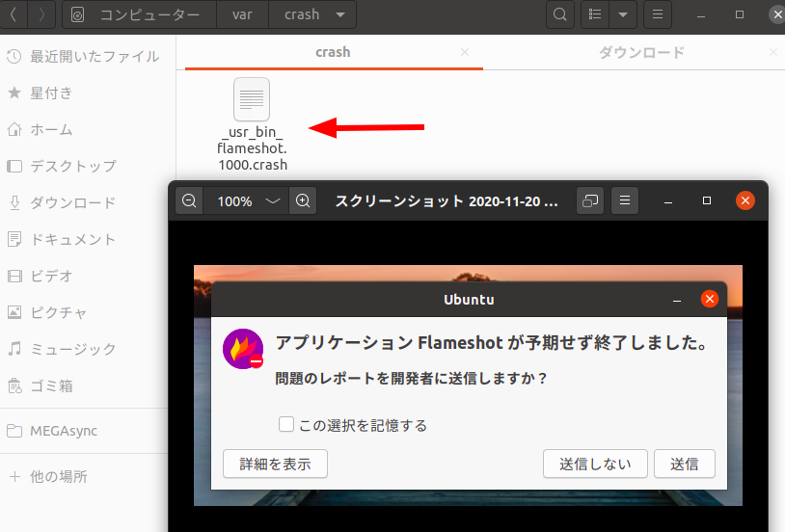This screenshot has width=785, height=532.
Task: Open file manager hamburger menu
Action: click(658, 15)
